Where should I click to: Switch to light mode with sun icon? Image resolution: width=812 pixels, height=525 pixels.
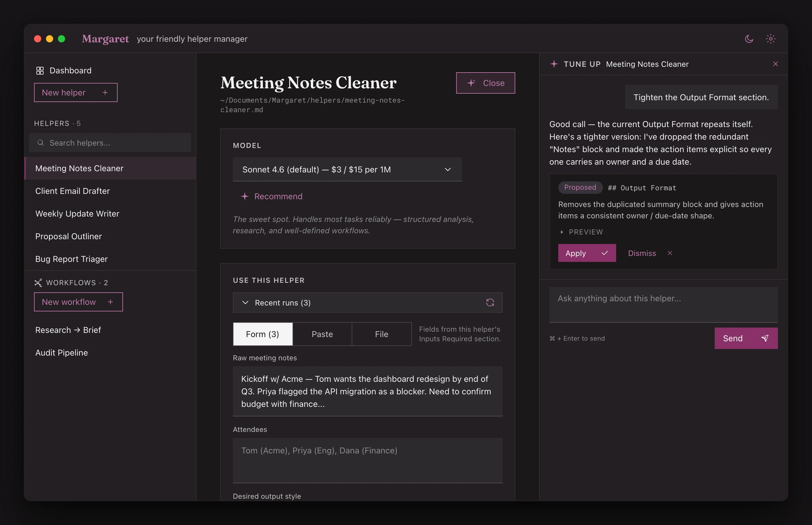[771, 39]
